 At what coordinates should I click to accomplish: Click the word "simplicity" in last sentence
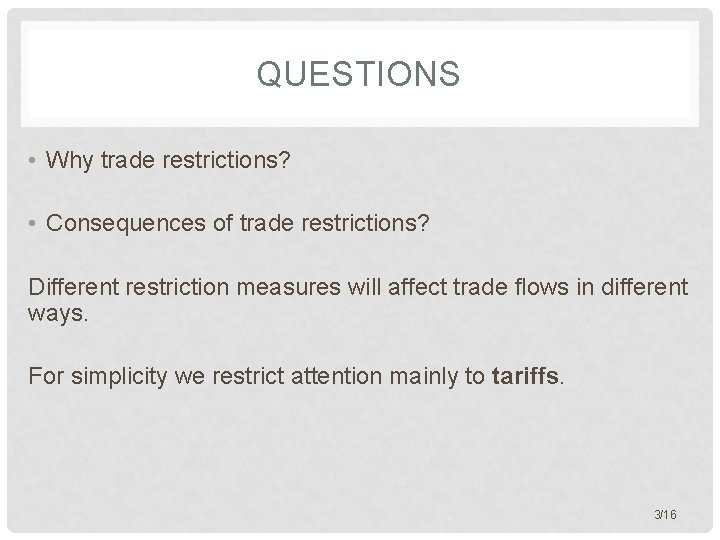point(119,376)
